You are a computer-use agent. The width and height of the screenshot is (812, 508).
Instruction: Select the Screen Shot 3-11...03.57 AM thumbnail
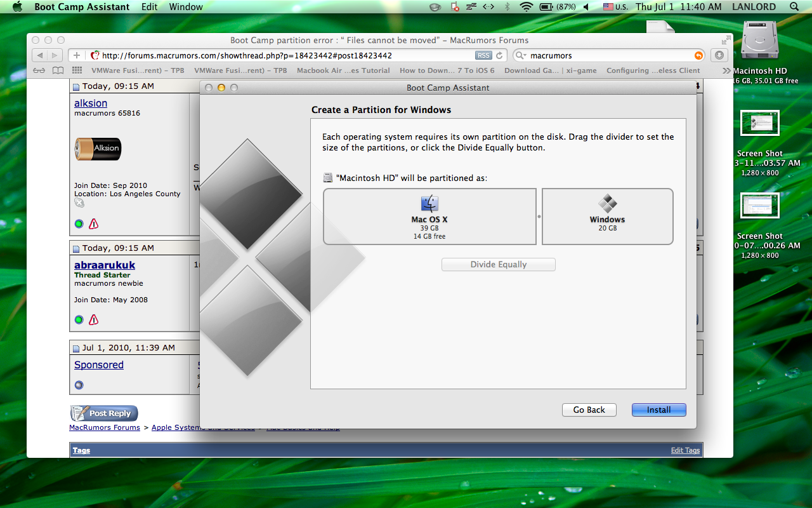[760, 123]
